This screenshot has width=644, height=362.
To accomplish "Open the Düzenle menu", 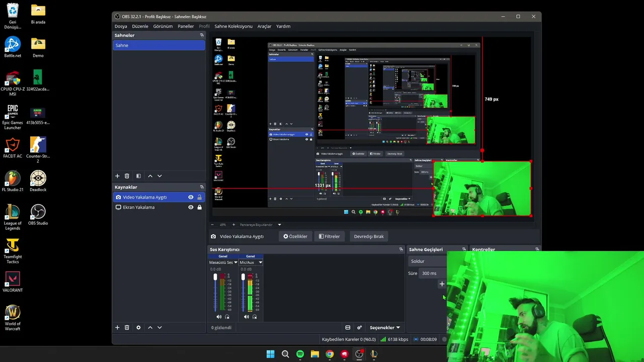I will tap(140, 26).
